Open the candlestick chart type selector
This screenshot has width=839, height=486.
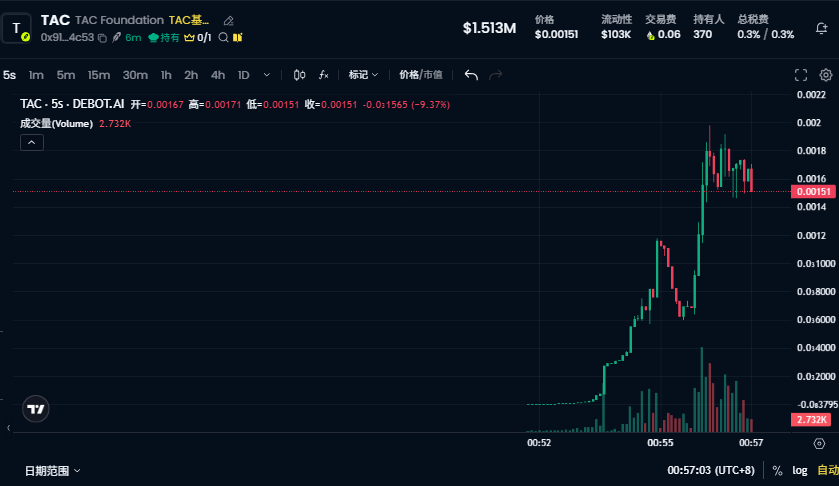(x=299, y=75)
